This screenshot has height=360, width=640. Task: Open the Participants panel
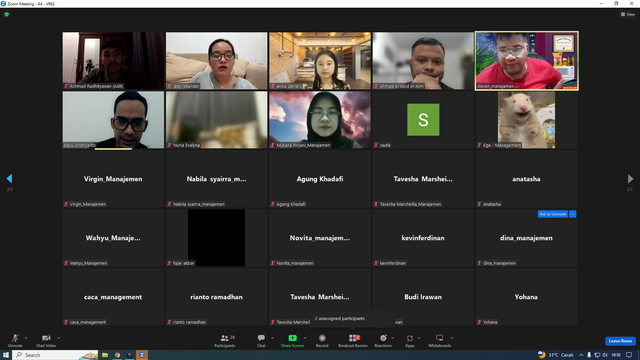click(x=225, y=340)
